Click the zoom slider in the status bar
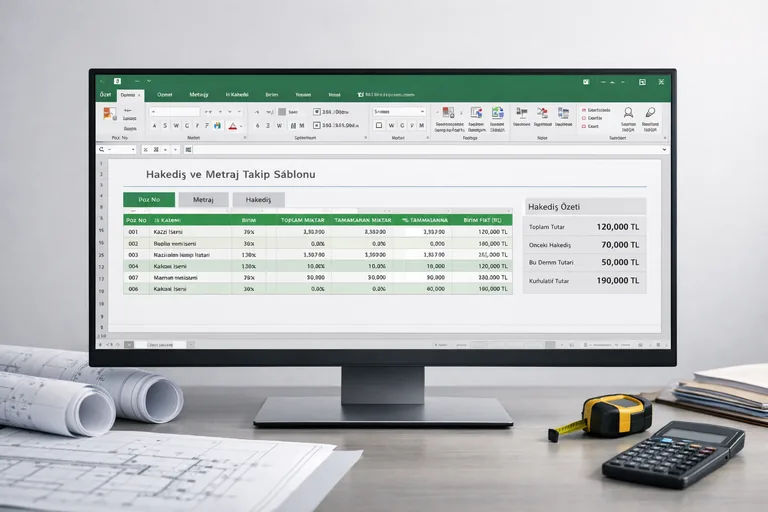Image resolution: width=768 pixels, height=512 pixels. click(607, 345)
